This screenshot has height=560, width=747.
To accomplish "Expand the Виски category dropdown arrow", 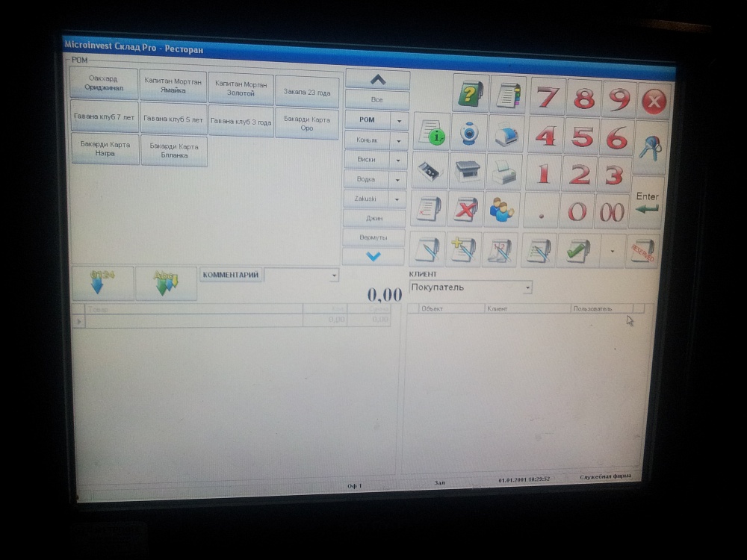I will point(398,161).
